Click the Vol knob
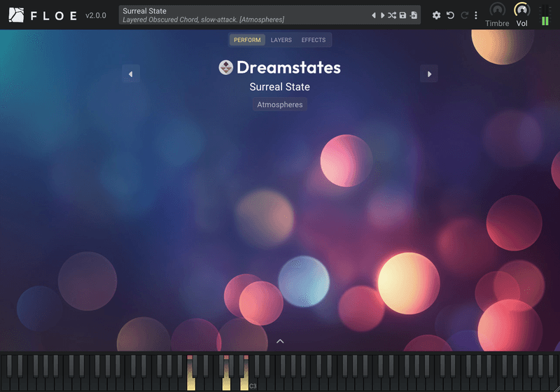This screenshot has height=392, width=560. click(x=521, y=10)
